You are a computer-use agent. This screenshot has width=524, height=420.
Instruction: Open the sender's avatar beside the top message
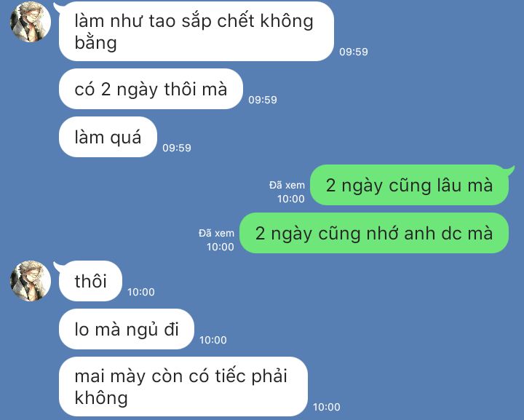[31, 22]
